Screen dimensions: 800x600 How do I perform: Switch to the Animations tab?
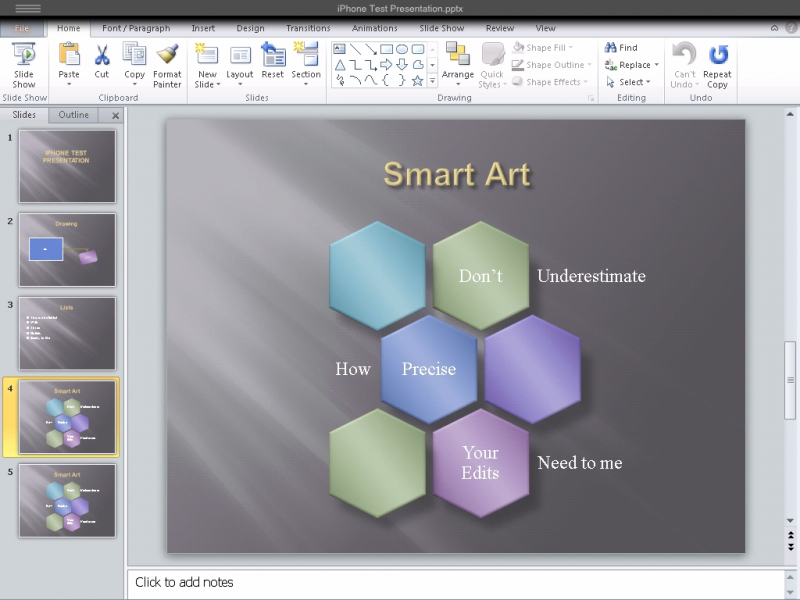[374, 28]
